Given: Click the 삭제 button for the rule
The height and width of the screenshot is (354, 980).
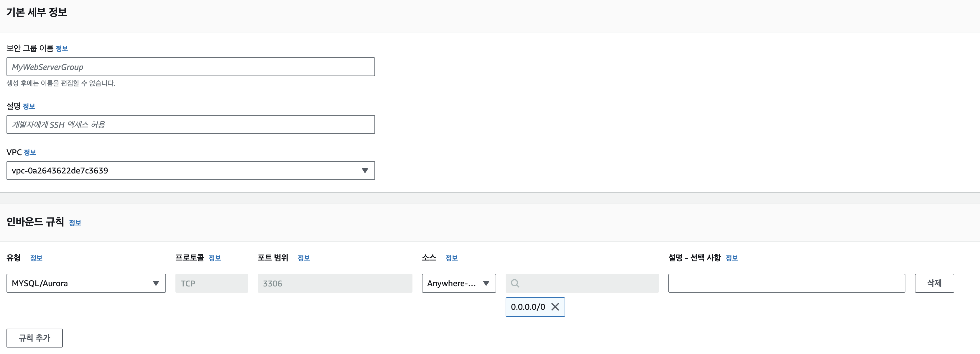Looking at the screenshot, I should 934,283.
